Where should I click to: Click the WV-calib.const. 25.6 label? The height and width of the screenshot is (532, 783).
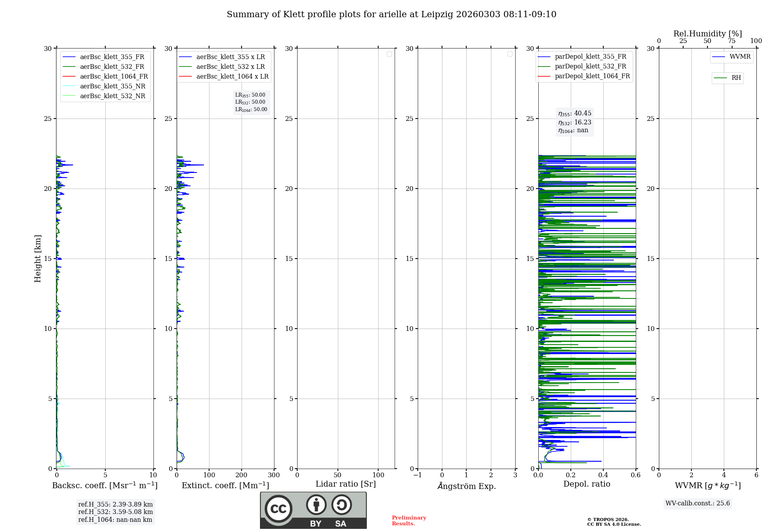click(698, 503)
